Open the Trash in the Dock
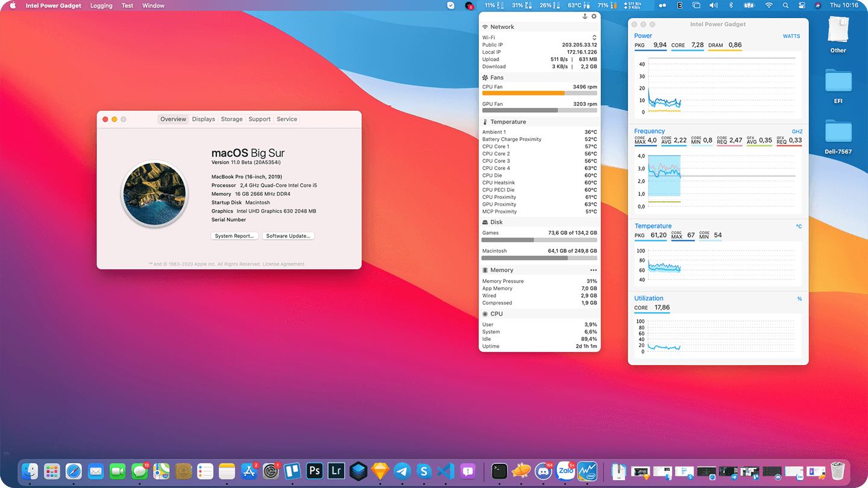 [837, 471]
